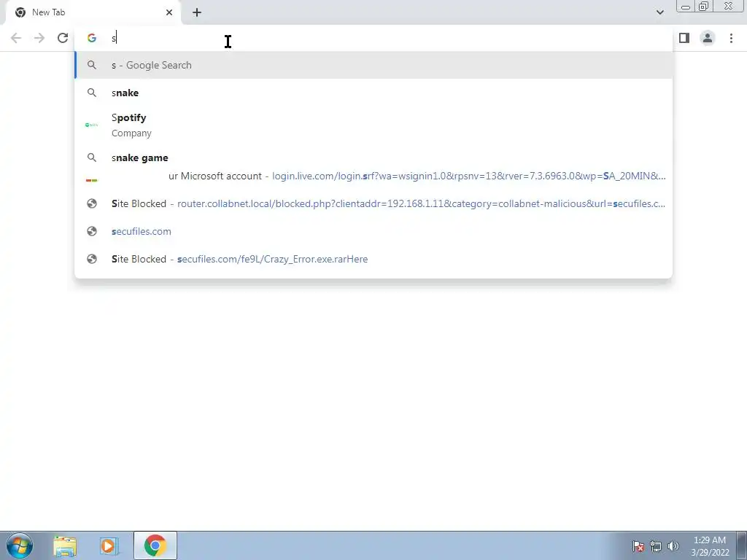Click the Spotify logo icon
This screenshot has height=560, width=747.
tap(91, 125)
